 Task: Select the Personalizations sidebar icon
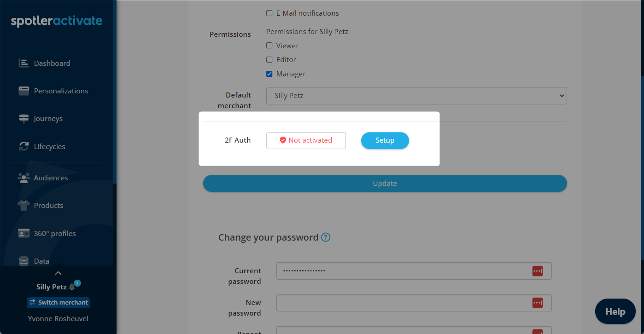[23, 91]
